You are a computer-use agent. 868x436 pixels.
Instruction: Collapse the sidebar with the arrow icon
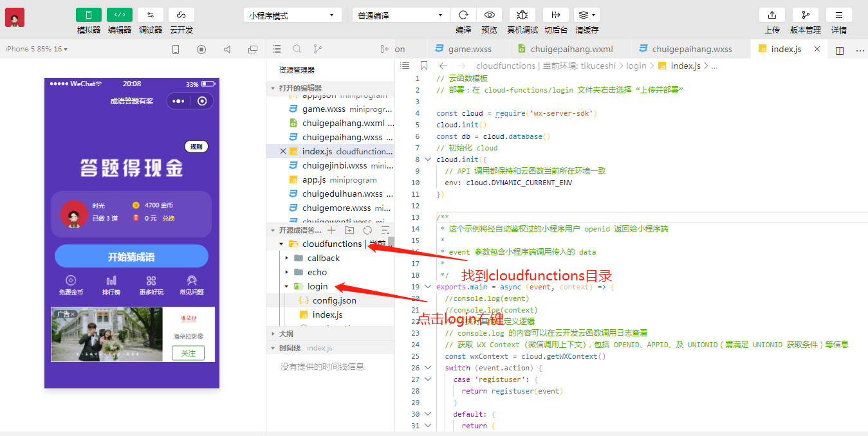385,49
